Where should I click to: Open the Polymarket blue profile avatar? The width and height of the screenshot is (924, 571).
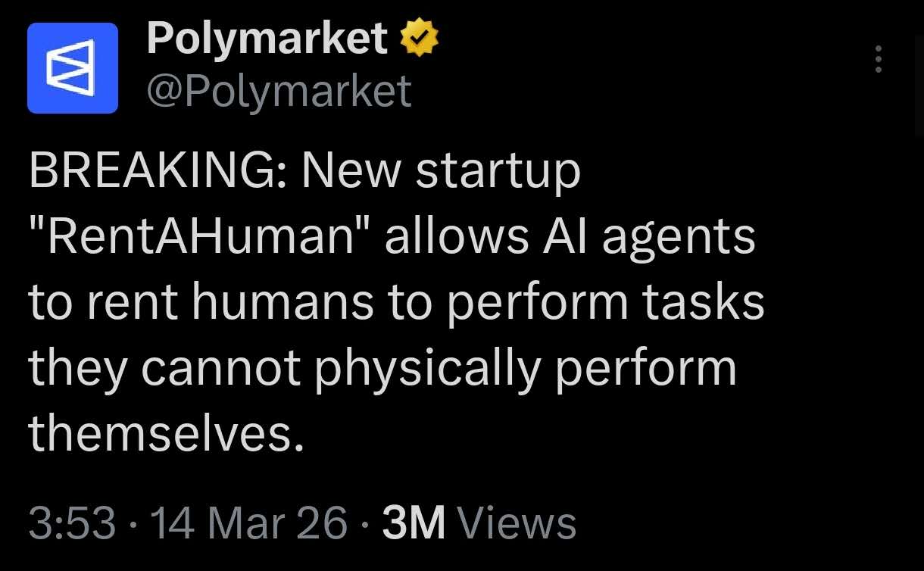[x=73, y=68]
